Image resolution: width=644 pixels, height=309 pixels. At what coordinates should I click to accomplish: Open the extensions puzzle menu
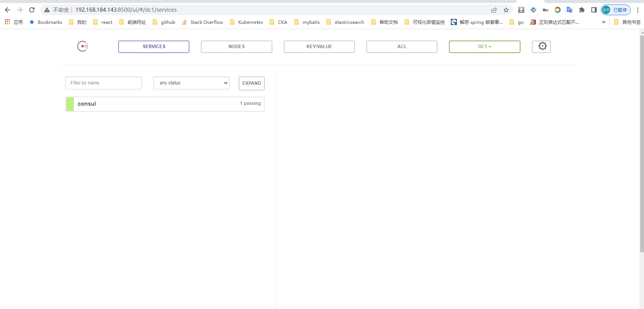click(x=582, y=10)
